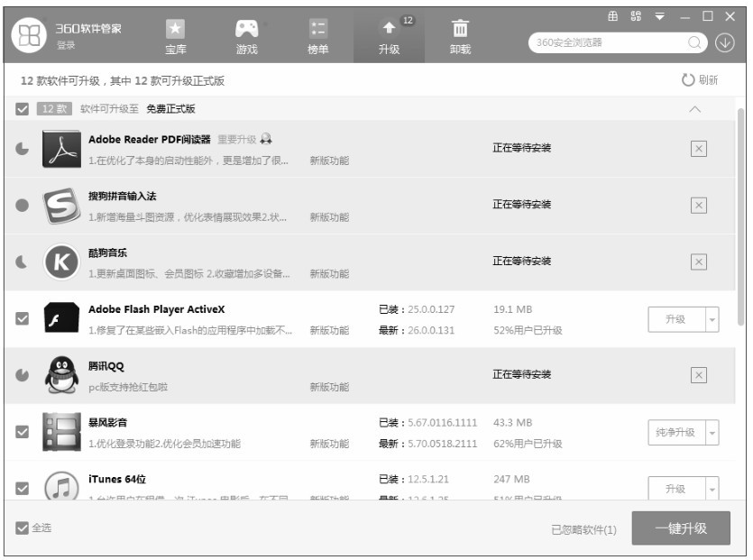The height and width of the screenshot is (560, 753).
Task: Toggle the iTunes 64位 checkbox
Action: click(22, 489)
